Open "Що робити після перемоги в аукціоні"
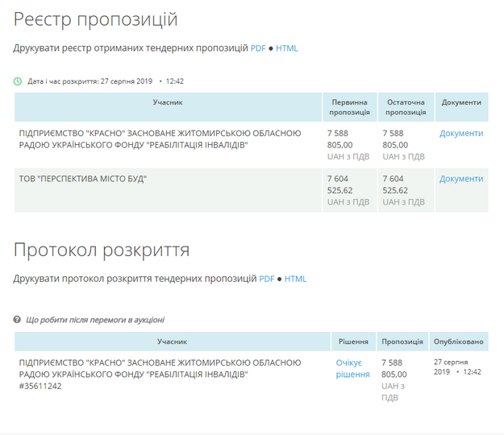 95,320
